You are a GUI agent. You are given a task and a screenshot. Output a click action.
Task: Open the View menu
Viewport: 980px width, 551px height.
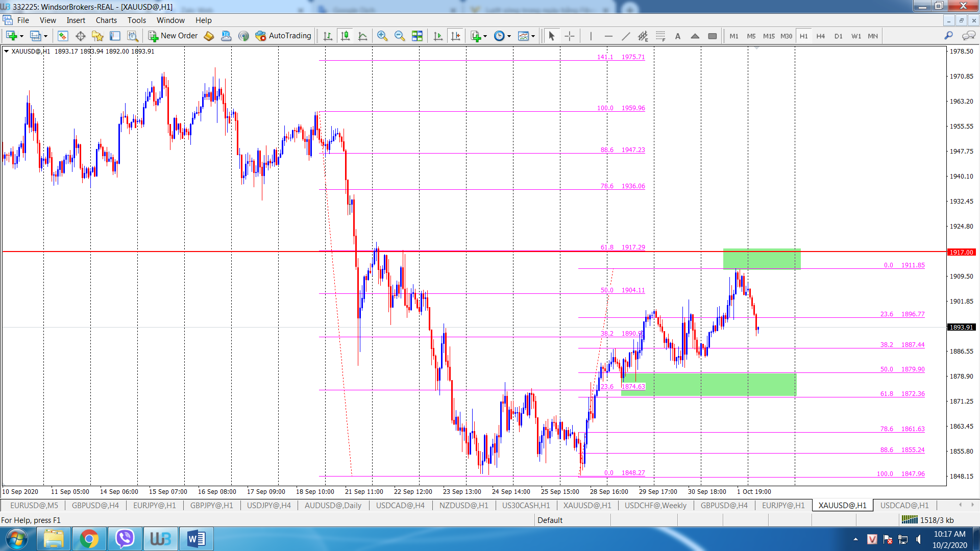coord(48,20)
